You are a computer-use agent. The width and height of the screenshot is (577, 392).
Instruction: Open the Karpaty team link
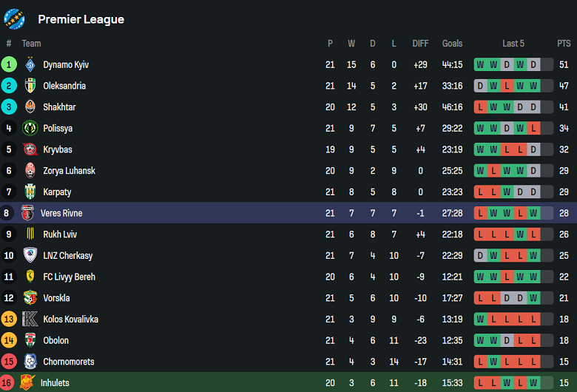(57, 192)
